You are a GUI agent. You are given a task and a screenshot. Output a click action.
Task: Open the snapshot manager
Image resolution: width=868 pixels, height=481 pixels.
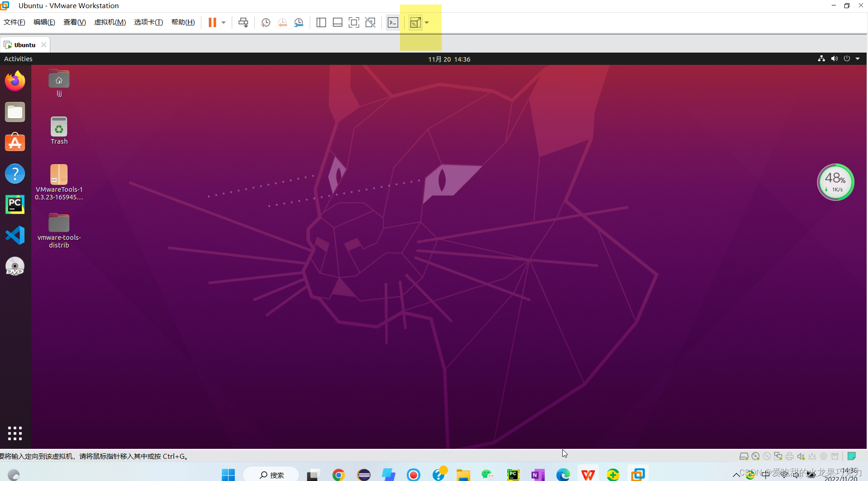(x=299, y=23)
